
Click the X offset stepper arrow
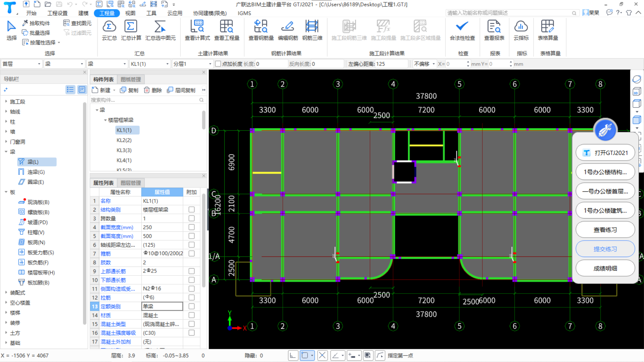[468, 64]
